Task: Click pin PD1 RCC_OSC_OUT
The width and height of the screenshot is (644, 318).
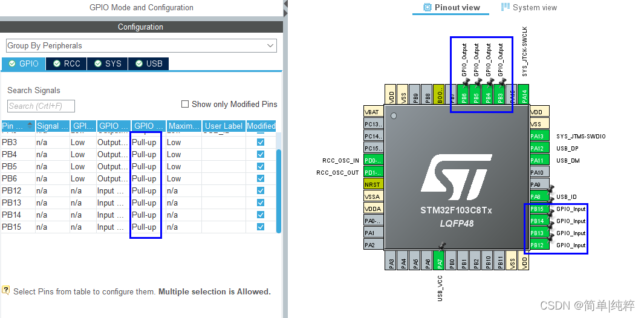Action: click(x=373, y=172)
